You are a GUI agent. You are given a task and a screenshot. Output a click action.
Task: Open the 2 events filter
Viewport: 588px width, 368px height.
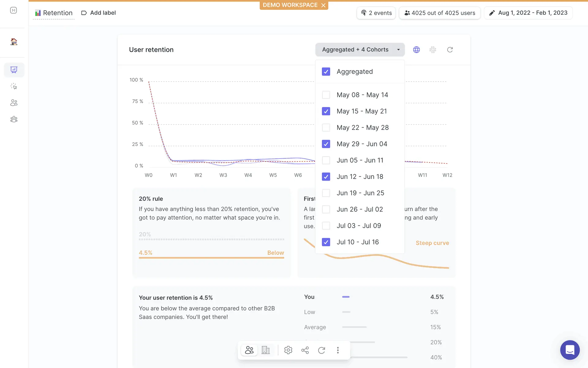[x=376, y=13]
